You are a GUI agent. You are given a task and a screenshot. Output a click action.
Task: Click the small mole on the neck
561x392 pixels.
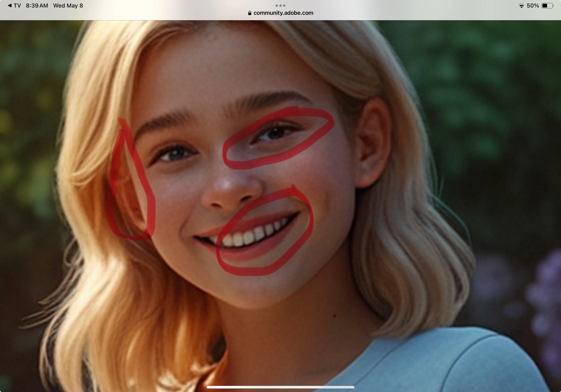coord(335,316)
